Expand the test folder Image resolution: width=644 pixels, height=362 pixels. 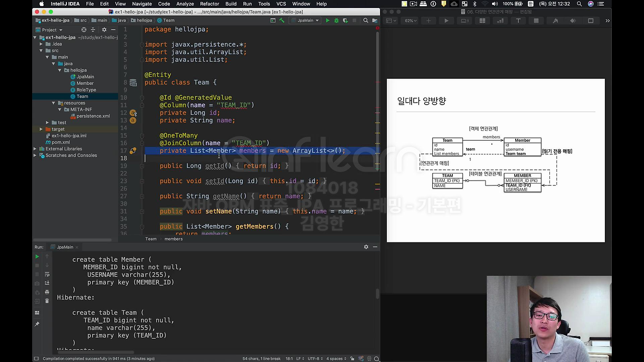(x=47, y=123)
